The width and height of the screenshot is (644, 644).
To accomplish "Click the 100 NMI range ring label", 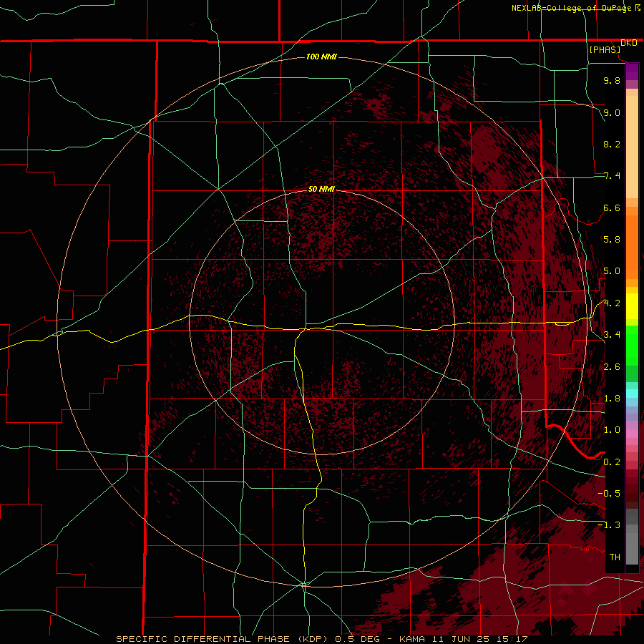I will pos(321,57).
